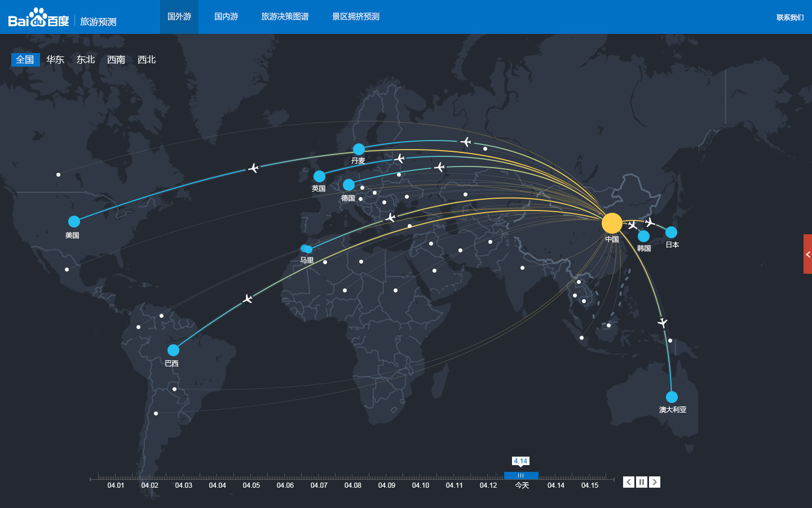
Task: Switch to the 国内游 tab
Action: click(226, 17)
